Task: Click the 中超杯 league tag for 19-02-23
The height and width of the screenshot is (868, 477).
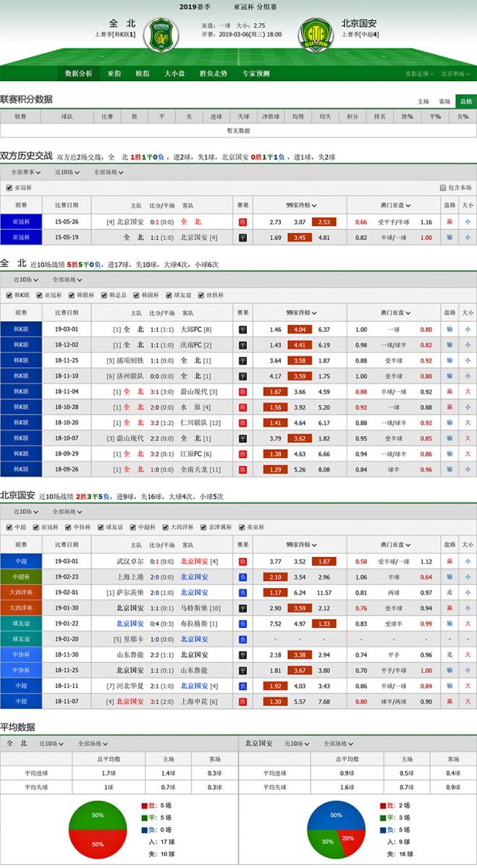Action: (21, 577)
